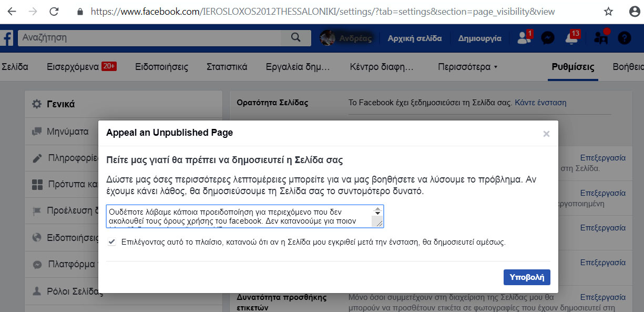This screenshot has width=644, height=312.
Task: Click the Δυνατότητα προσθήκης ετικετών setting label
Action: coord(281,302)
